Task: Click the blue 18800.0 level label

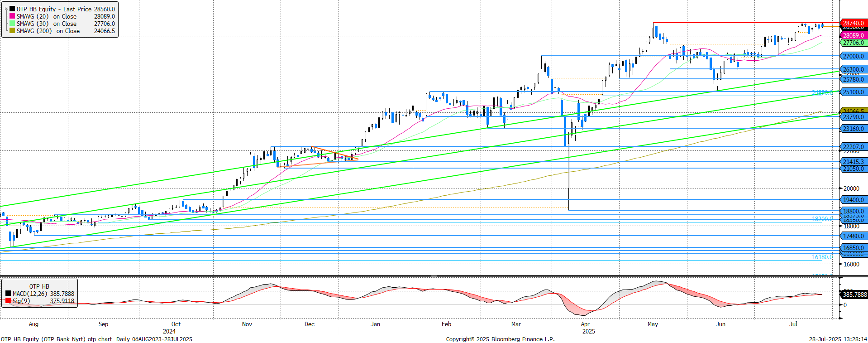Action: pos(854,211)
